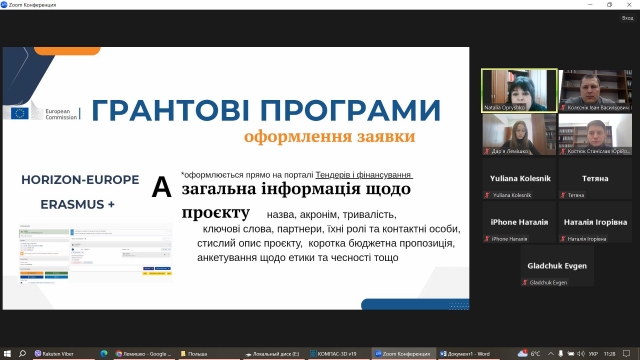Open the taskbar search icon
The image size is (640, 360).
[x=22, y=353]
